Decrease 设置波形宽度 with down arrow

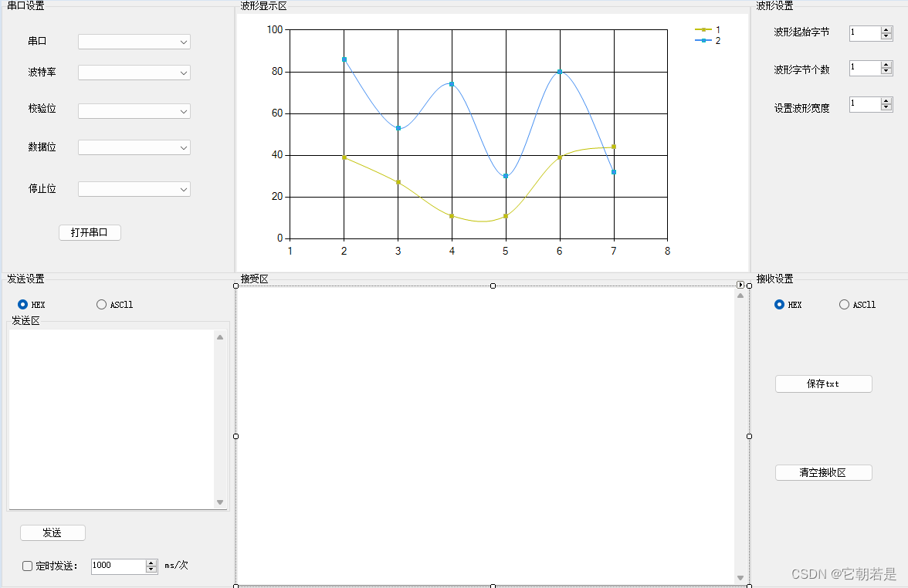(886, 108)
